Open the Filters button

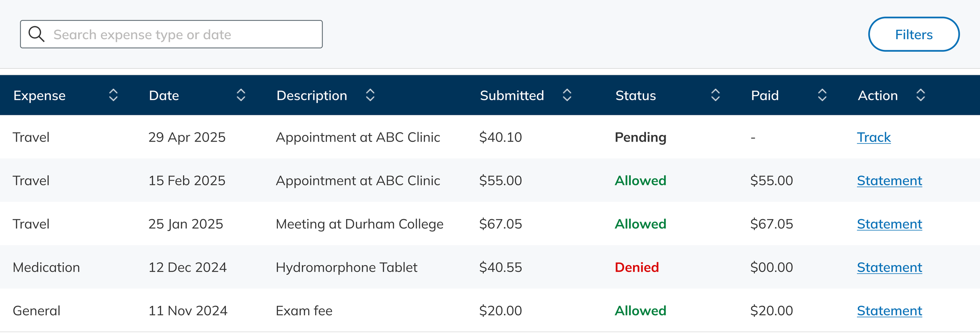[x=914, y=34]
